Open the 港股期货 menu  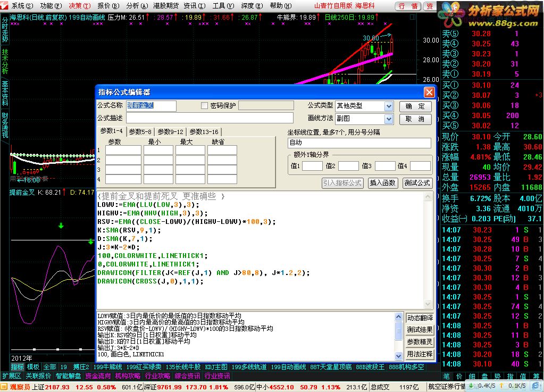165,5
